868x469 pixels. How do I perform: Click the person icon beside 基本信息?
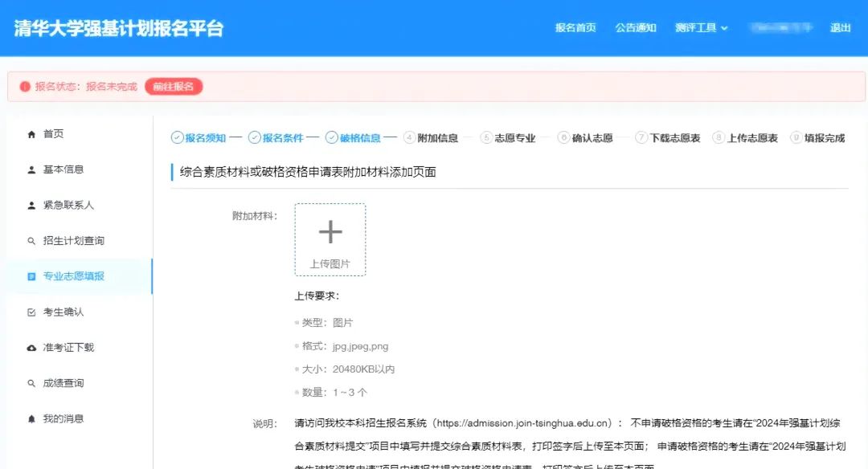coord(31,169)
